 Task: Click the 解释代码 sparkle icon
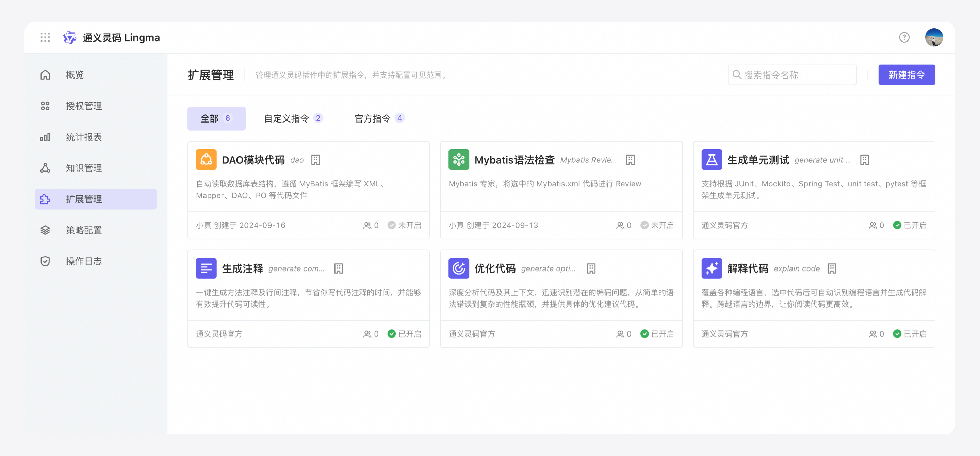[x=712, y=268]
